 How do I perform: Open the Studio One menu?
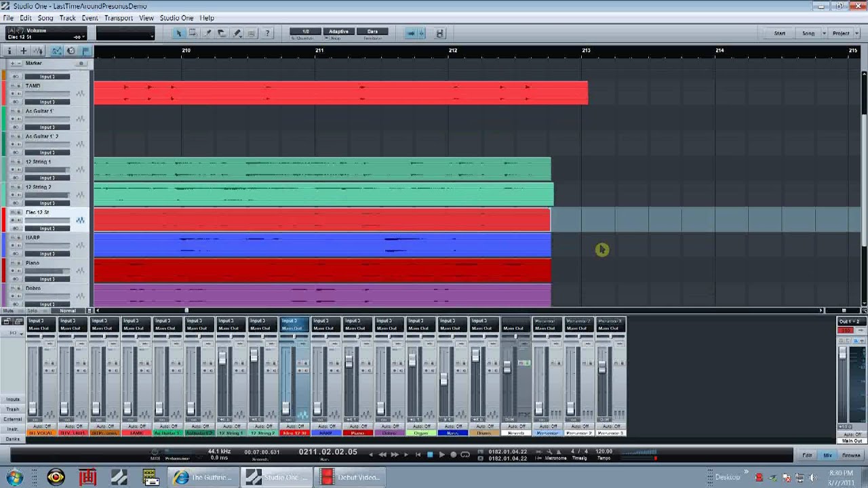point(177,18)
